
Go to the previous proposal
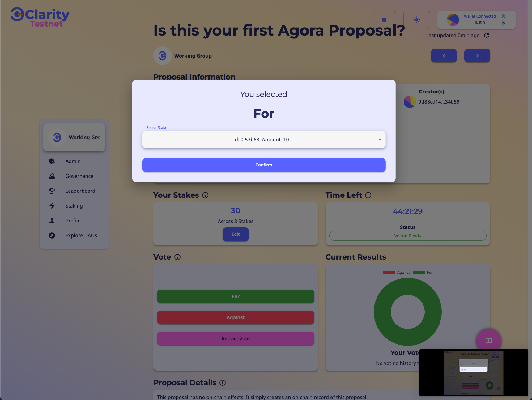tap(444, 56)
